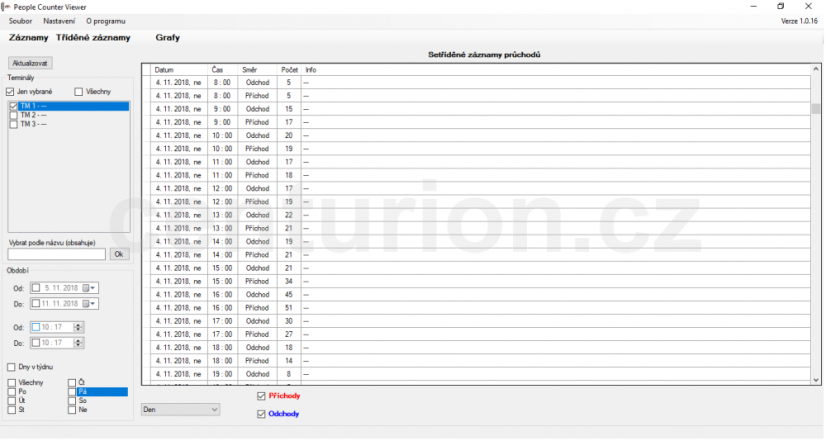The width and height of the screenshot is (826, 441).
Task: Enable the Od date checkbox
Action: tap(36, 288)
